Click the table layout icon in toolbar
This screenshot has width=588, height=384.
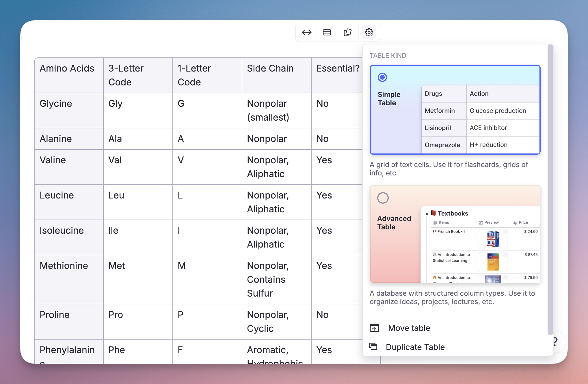[327, 32]
